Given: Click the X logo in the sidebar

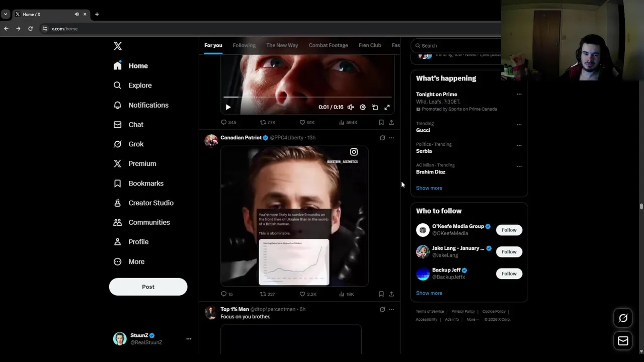Looking at the screenshot, I should pyautogui.click(x=118, y=46).
